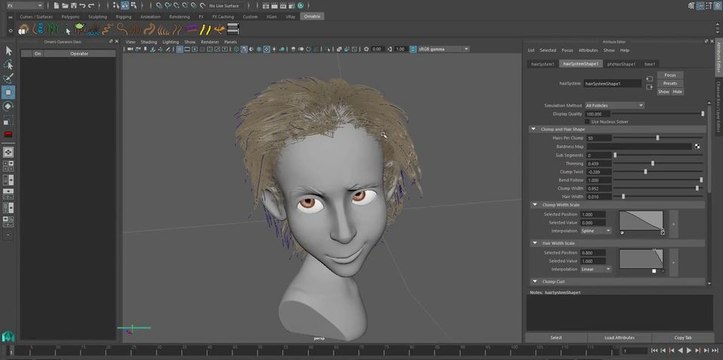
Task: Click the orange arrow Ornatrix shelf icon
Action: (x=220, y=30)
